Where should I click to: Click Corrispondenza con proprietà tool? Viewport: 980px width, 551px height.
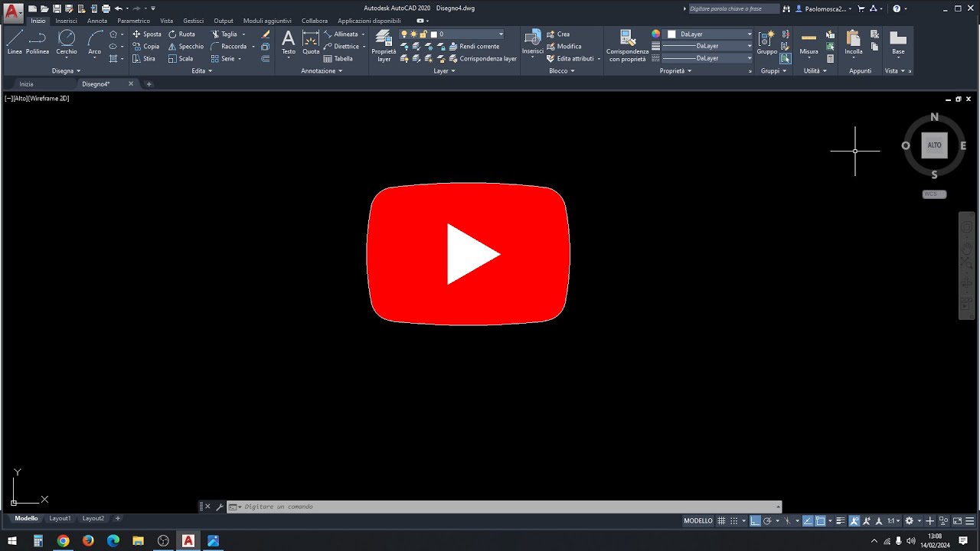coord(627,46)
